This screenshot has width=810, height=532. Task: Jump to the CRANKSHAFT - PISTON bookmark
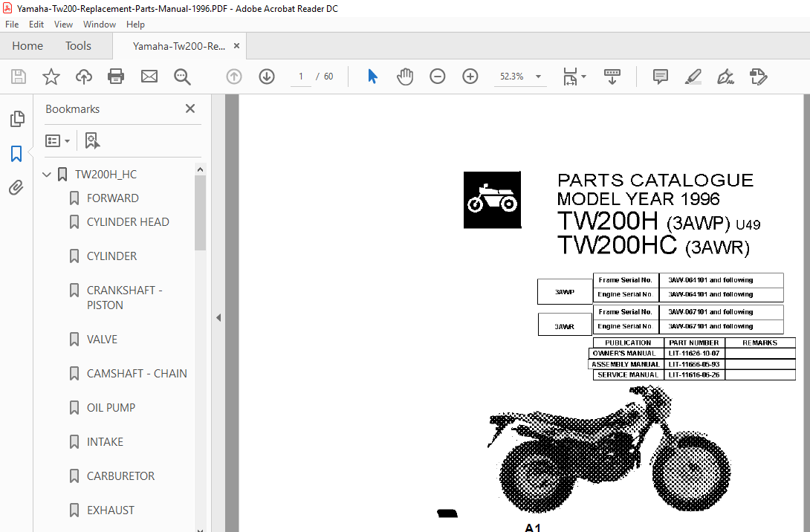click(125, 297)
